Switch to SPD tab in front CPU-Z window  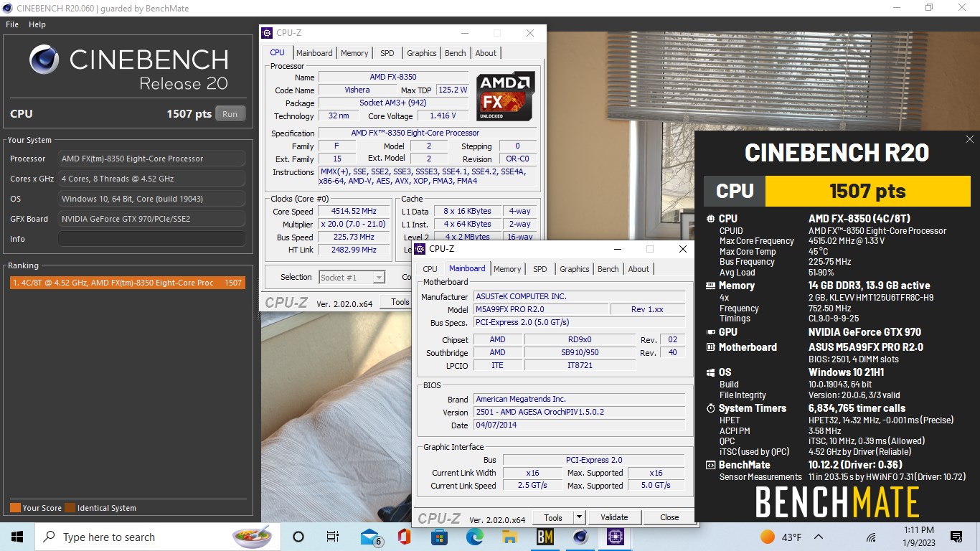540,269
